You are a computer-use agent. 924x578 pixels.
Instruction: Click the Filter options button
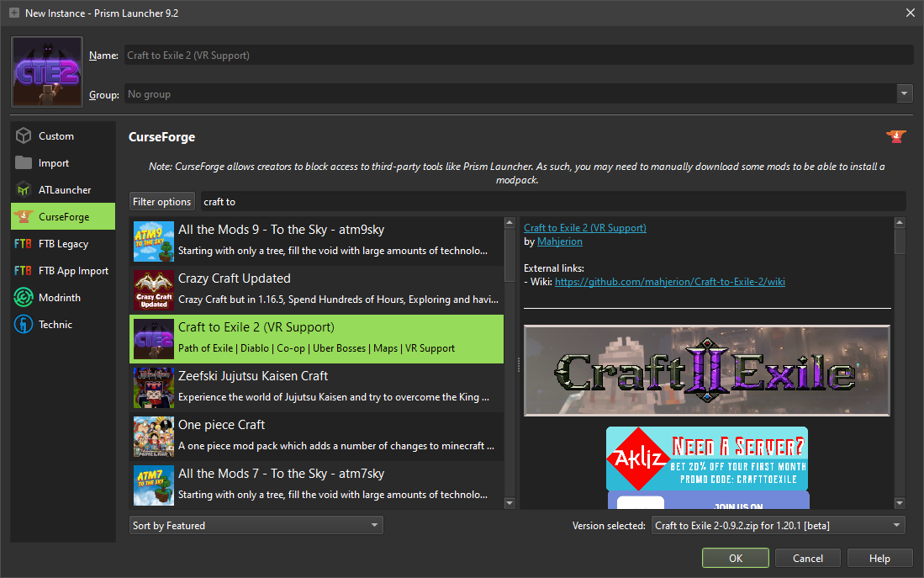coord(162,202)
